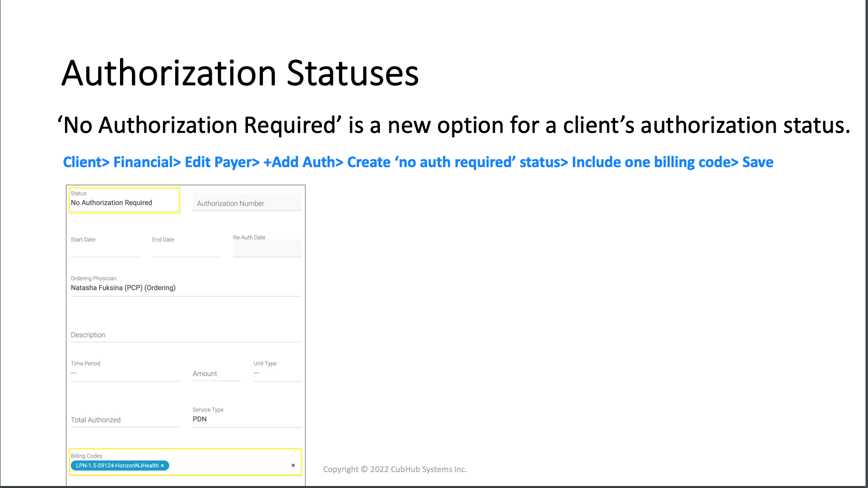Open the Time Period dropdown

point(125,370)
